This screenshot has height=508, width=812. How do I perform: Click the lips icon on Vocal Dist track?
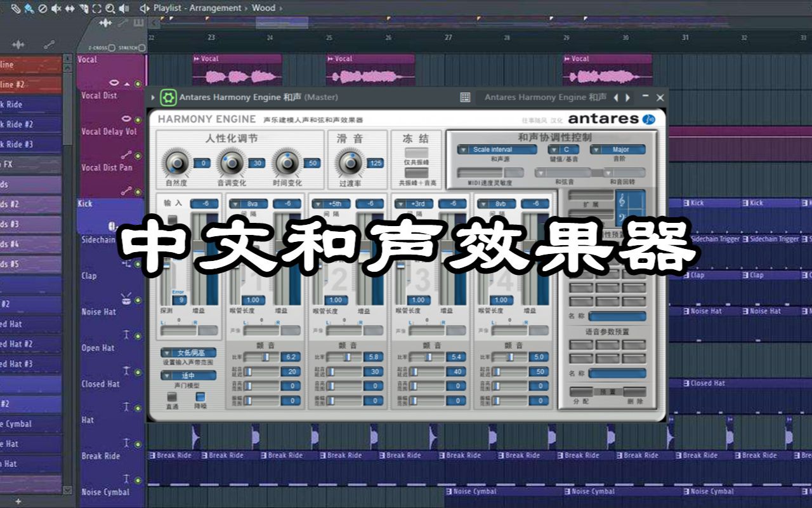[x=126, y=119]
